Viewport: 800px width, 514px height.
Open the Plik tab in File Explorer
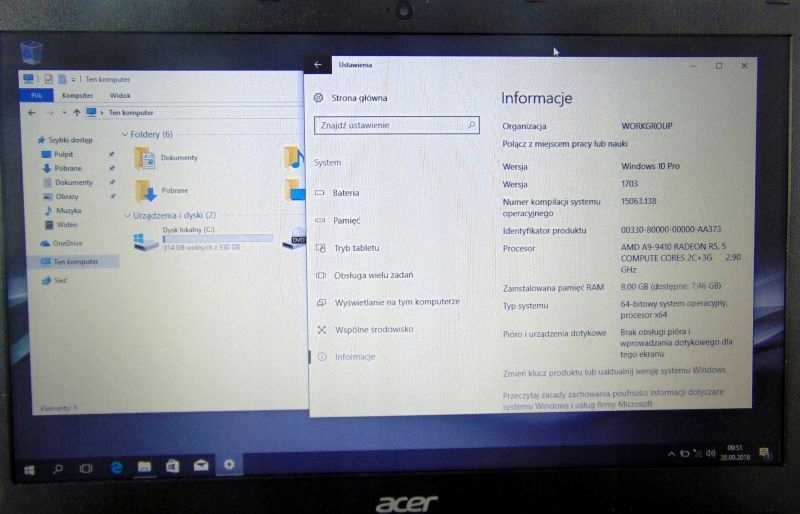[x=36, y=95]
